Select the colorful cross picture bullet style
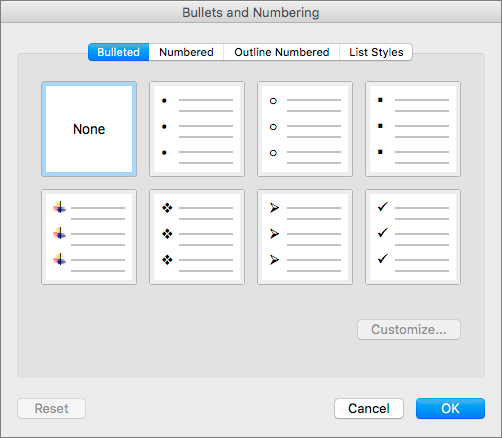The image size is (502, 438). pos(89,237)
